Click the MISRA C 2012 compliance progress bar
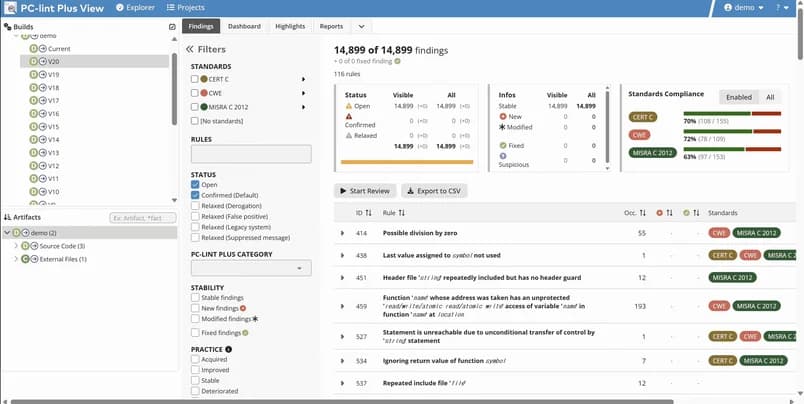This screenshot has width=804, height=404. [732, 149]
